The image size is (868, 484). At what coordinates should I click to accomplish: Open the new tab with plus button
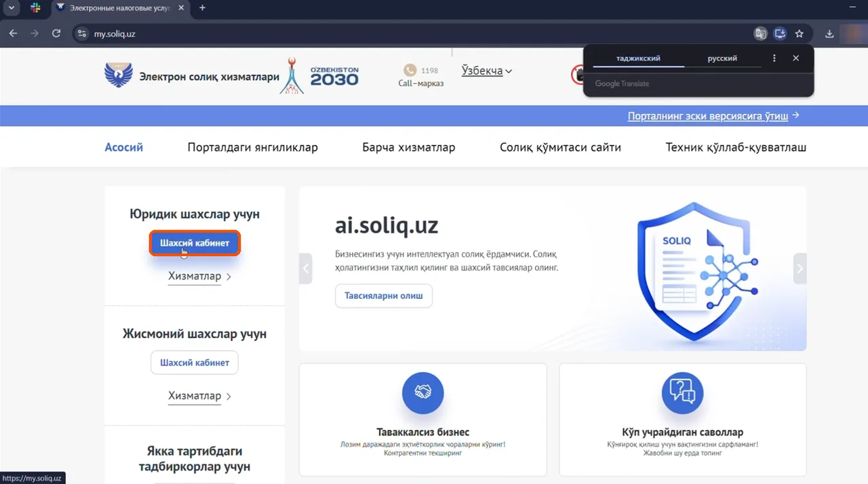pos(202,8)
